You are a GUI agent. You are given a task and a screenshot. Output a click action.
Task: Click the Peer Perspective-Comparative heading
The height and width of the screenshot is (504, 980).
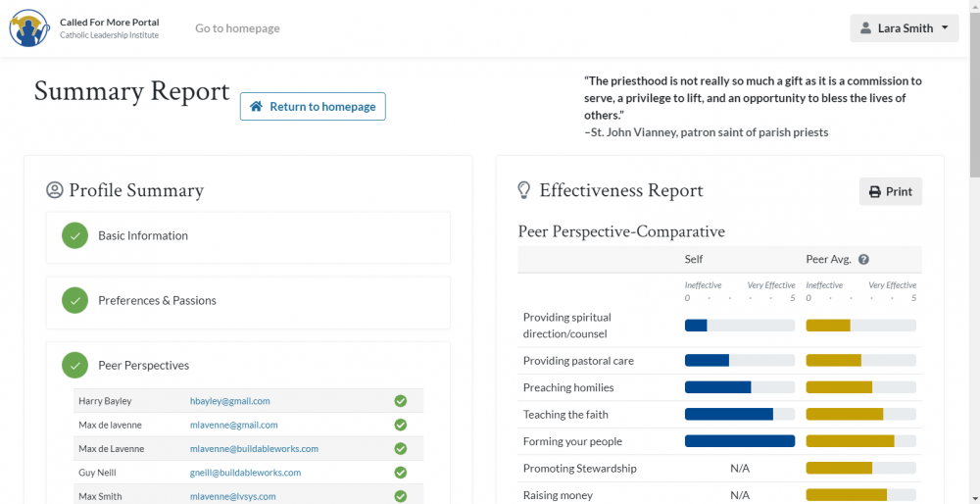tap(621, 232)
